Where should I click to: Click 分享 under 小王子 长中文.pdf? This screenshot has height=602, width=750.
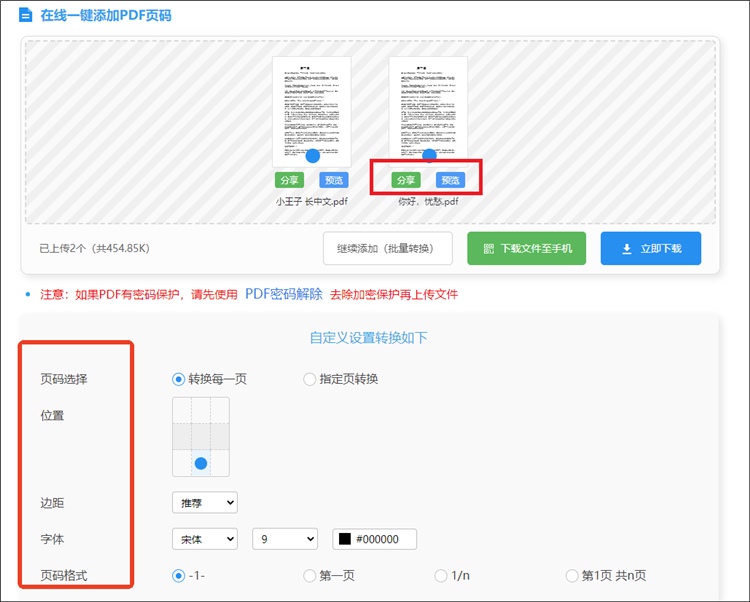click(289, 180)
